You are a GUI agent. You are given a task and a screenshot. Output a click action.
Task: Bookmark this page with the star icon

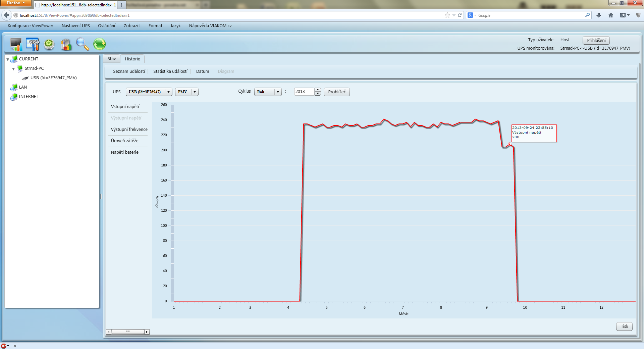447,15
